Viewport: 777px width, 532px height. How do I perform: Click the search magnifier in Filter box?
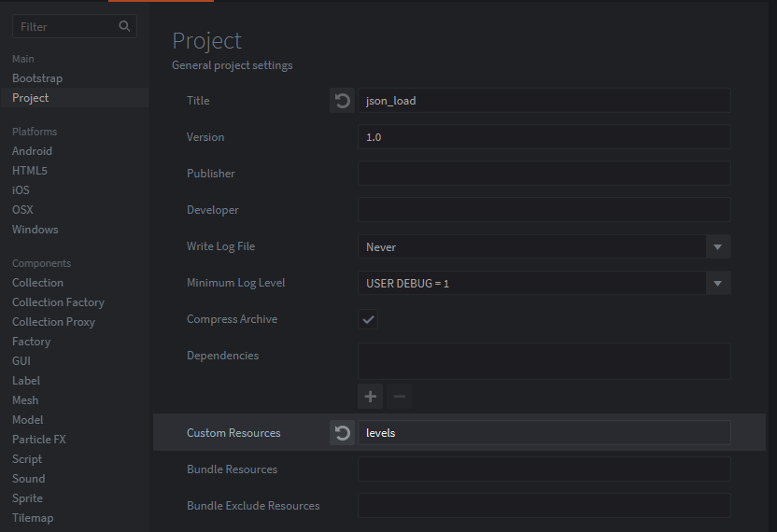[x=124, y=27]
